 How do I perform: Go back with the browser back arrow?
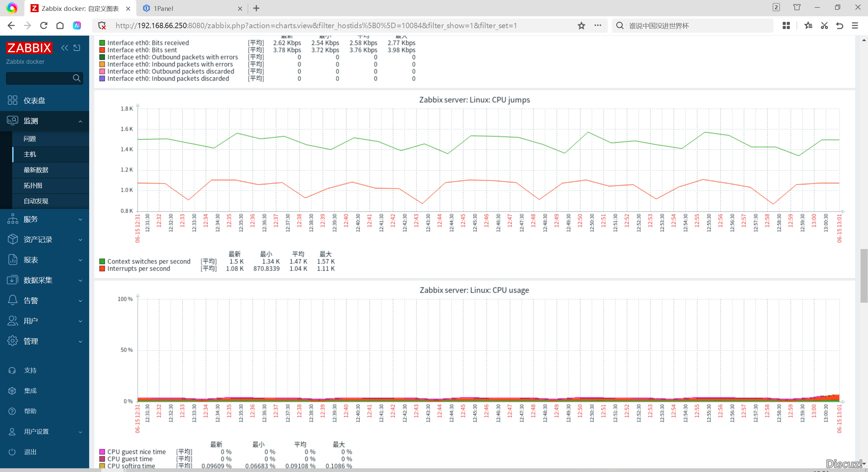tap(11, 25)
